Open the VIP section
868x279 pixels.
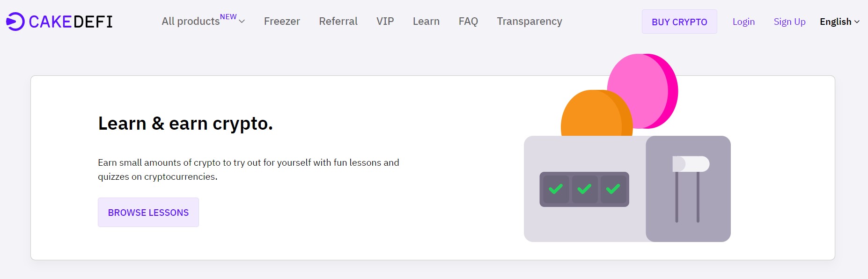coord(385,21)
